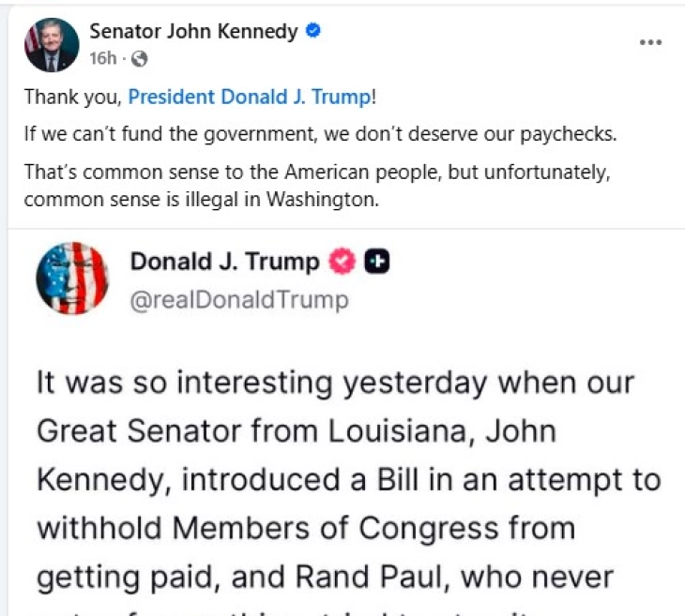Click the blue verified badge beside Kennedy

[x=314, y=31]
